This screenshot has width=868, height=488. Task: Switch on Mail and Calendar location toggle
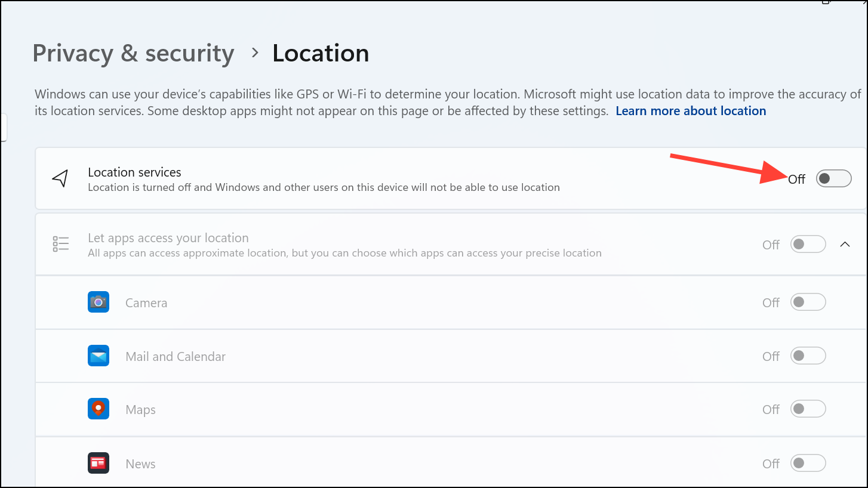pos(808,356)
